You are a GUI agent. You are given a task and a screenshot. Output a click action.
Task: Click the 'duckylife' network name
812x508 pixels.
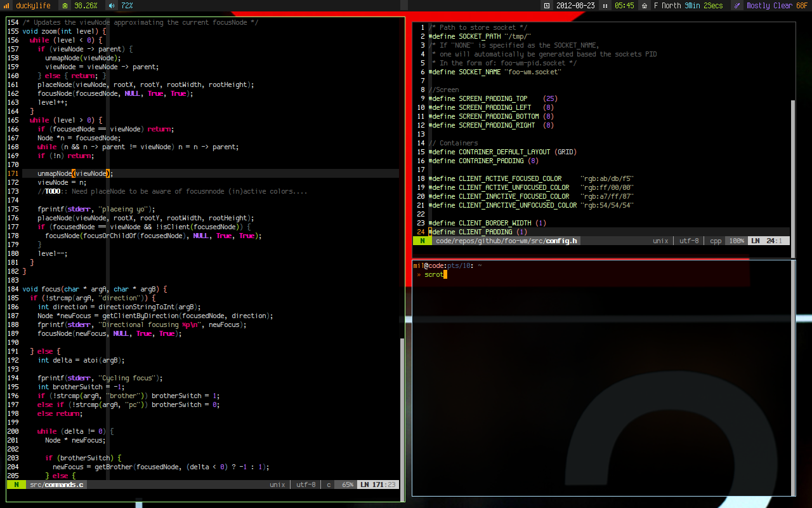33,6
